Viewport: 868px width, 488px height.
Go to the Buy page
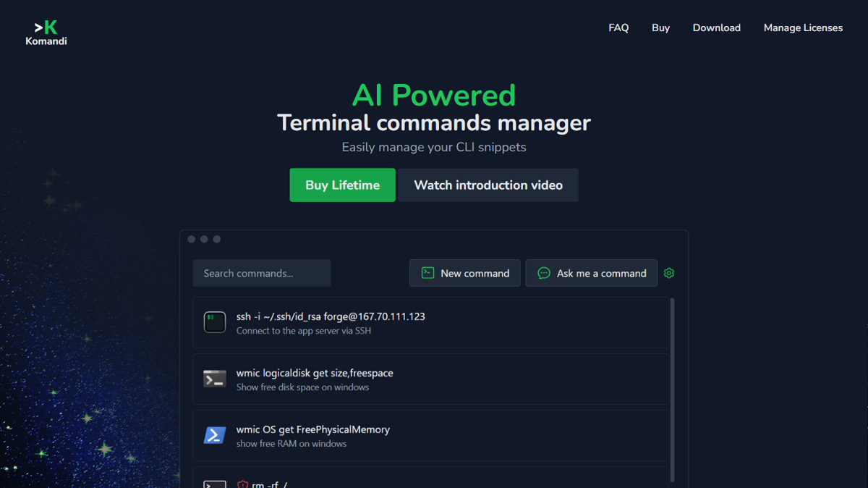coord(660,28)
